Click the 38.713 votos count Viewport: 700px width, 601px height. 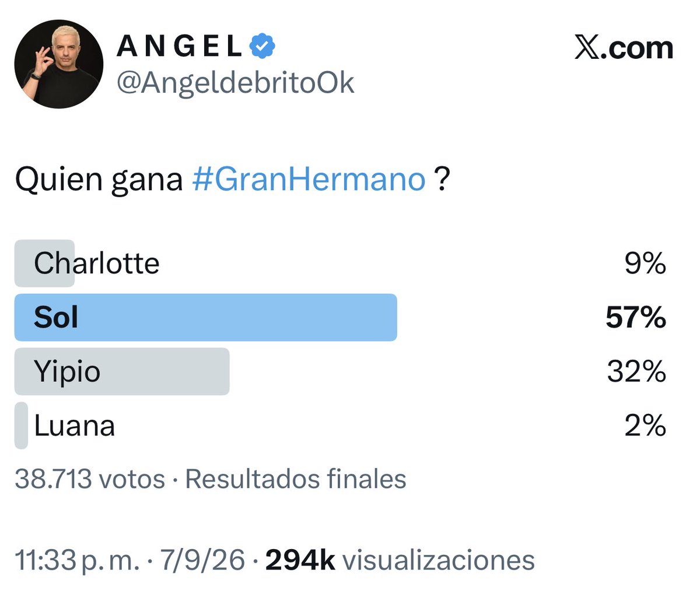click(x=90, y=479)
